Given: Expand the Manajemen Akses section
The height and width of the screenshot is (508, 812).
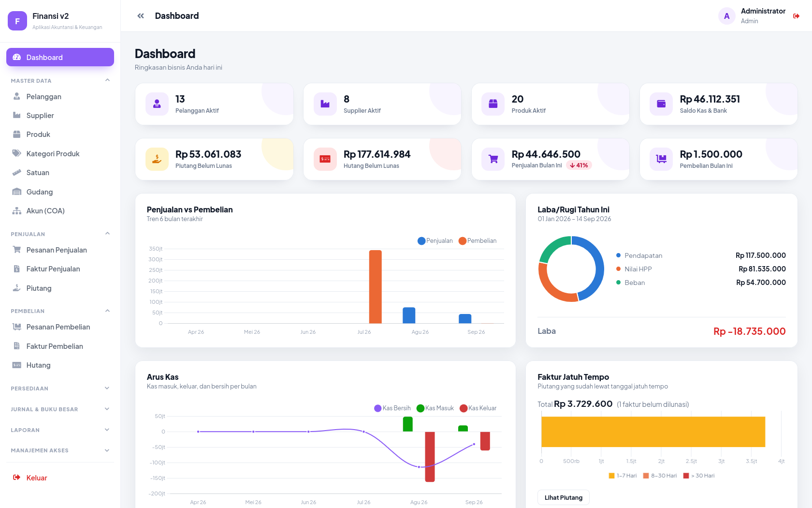Looking at the screenshot, I should pyautogui.click(x=60, y=450).
